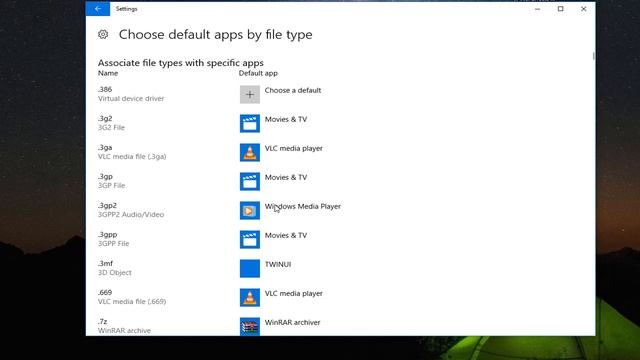Change Windows Media Player default for .3gp2
This screenshot has height=360, width=640.
click(x=302, y=206)
